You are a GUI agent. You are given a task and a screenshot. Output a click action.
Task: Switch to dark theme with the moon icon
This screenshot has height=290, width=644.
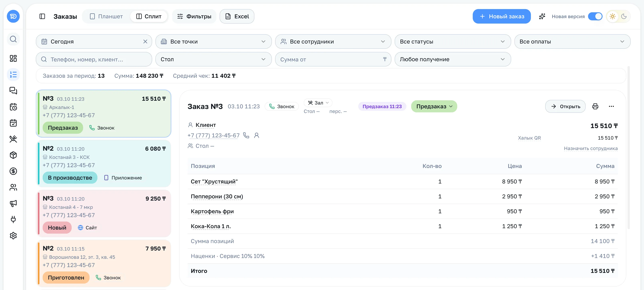point(624,16)
